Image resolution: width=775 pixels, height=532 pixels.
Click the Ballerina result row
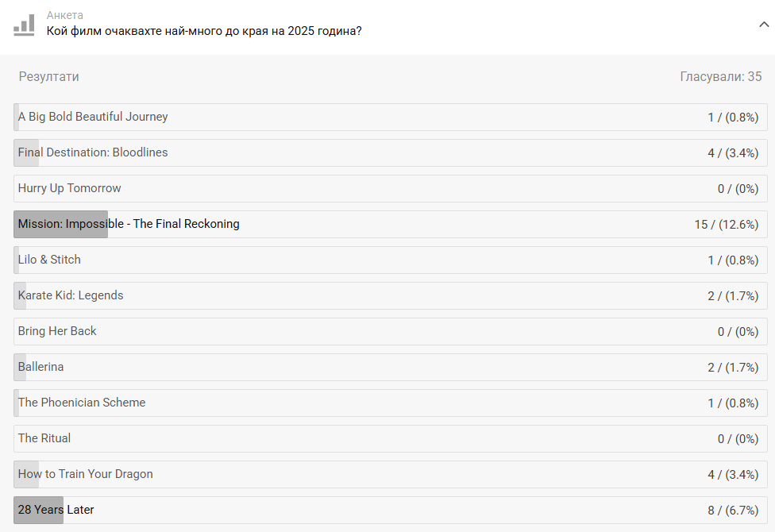(x=391, y=368)
